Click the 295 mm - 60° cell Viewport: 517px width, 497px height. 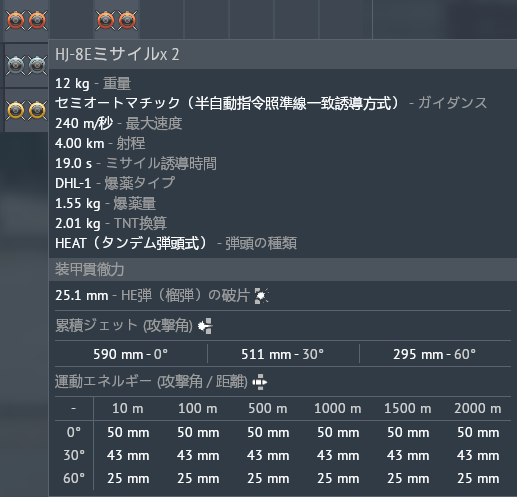434,354
